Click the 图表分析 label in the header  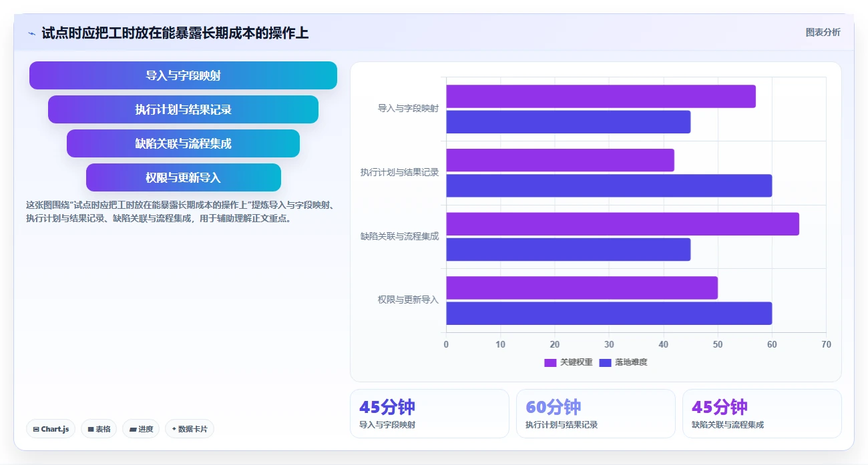coord(823,32)
